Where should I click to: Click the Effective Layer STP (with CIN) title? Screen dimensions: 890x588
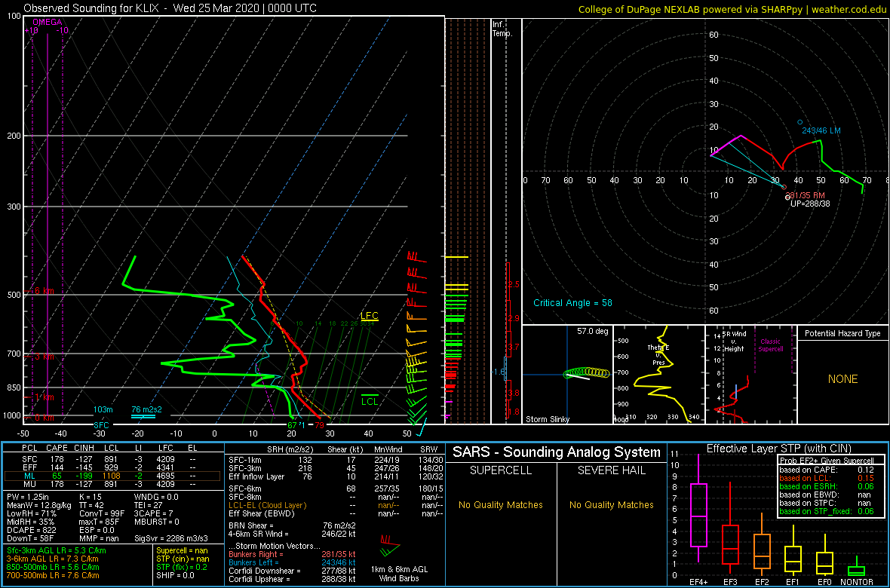click(778, 449)
